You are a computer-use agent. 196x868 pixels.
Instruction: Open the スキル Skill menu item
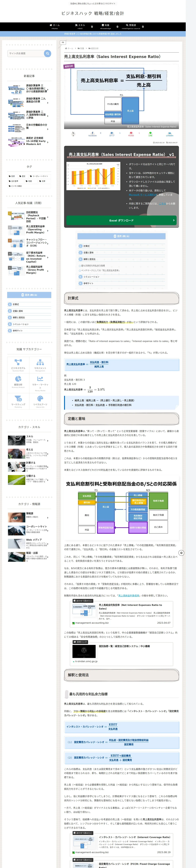tap(80, 27)
